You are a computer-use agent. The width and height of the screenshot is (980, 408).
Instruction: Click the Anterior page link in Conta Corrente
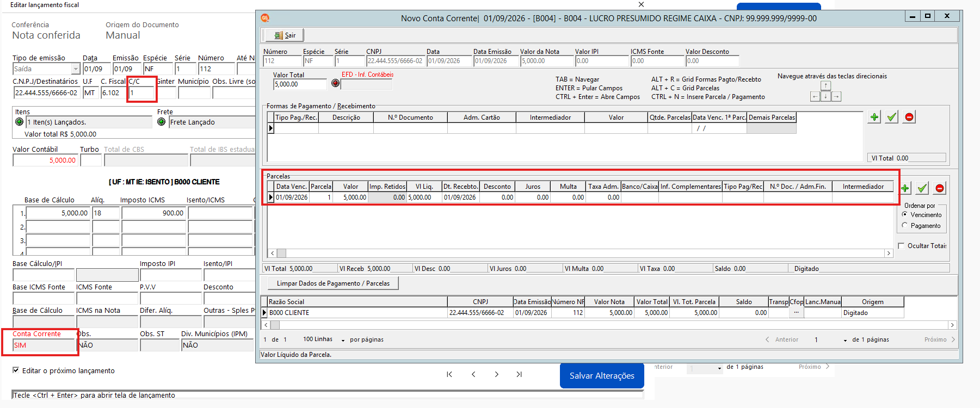[782, 339]
